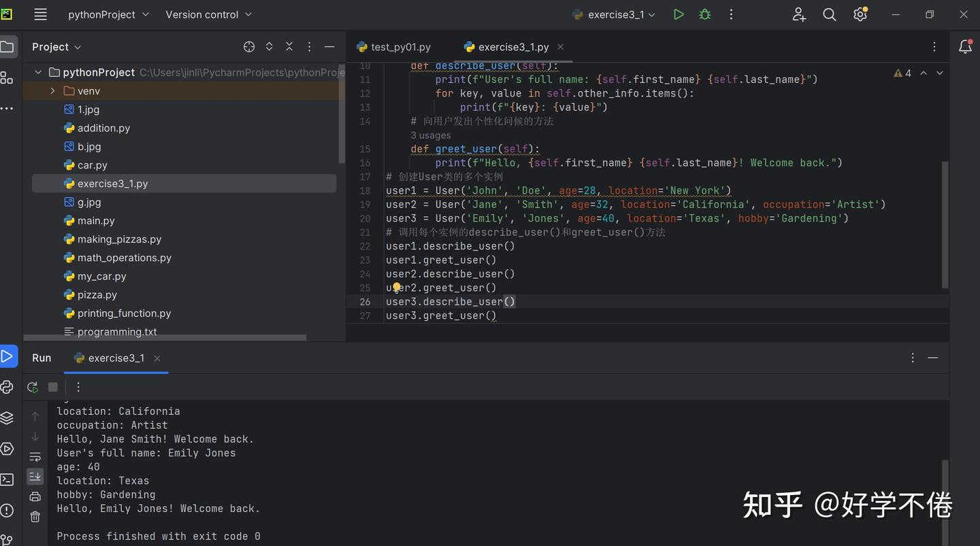Close the exercise3_1.py editor tab

(561, 47)
